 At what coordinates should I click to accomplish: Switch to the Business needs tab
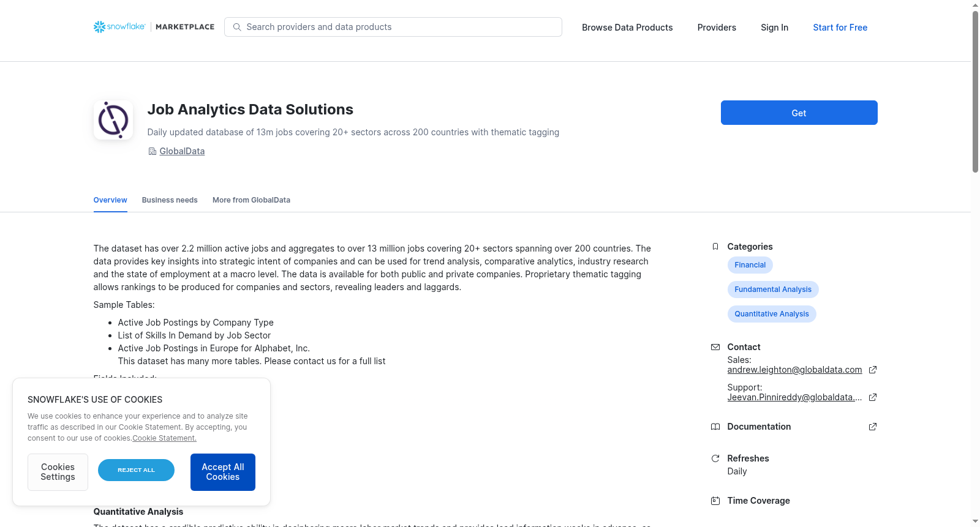tap(170, 200)
